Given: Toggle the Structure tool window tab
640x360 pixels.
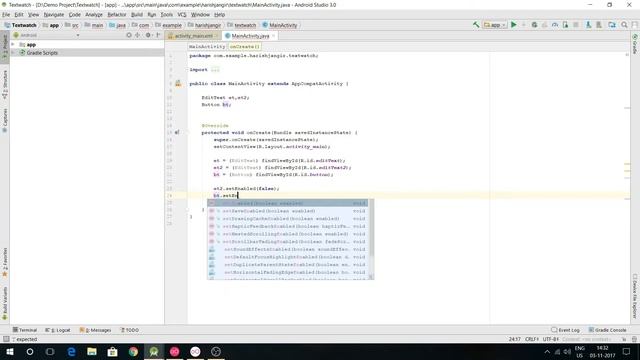Looking at the screenshot, I should click(x=5, y=84).
